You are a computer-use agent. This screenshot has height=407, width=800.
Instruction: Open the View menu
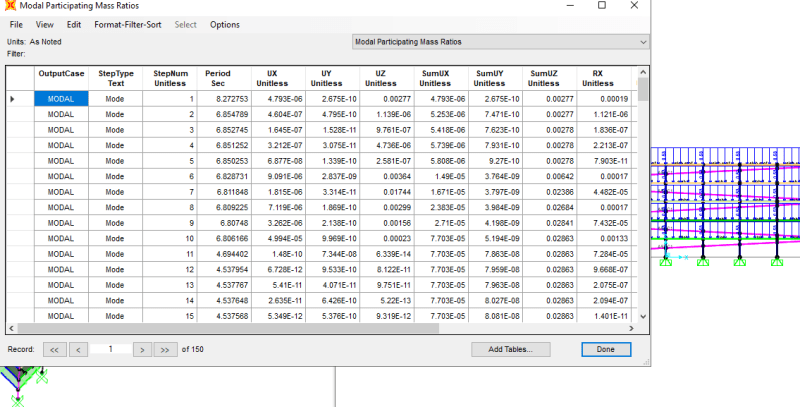pyautogui.click(x=44, y=24)
